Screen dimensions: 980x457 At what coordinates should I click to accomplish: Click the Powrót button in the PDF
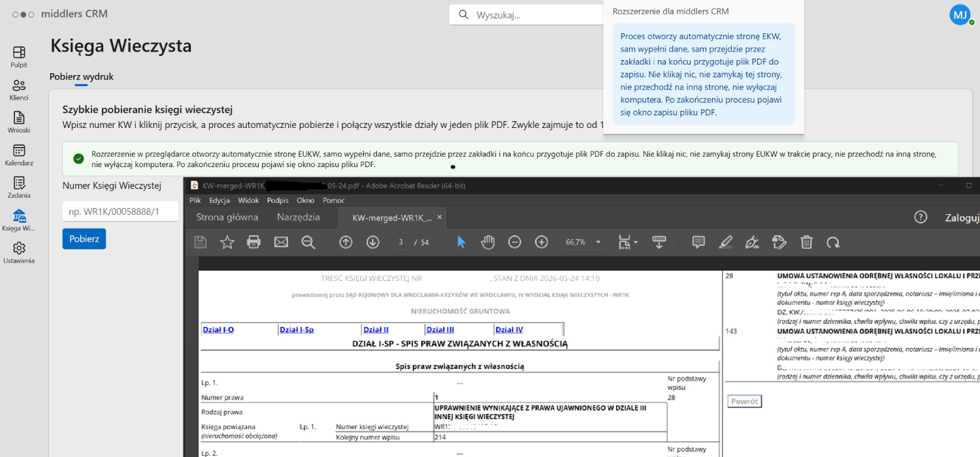point(745,402)
